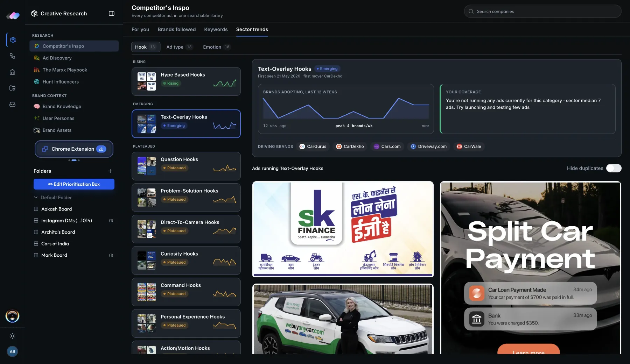Click the Search companies field
The image size is (630, 364).
tap(542, 12)
